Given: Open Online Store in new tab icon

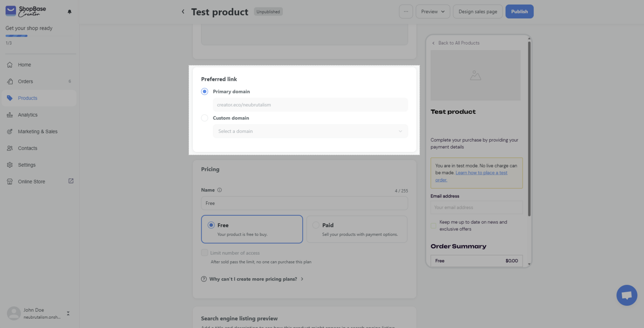Looking at the screenshot, I should point(71,181).
